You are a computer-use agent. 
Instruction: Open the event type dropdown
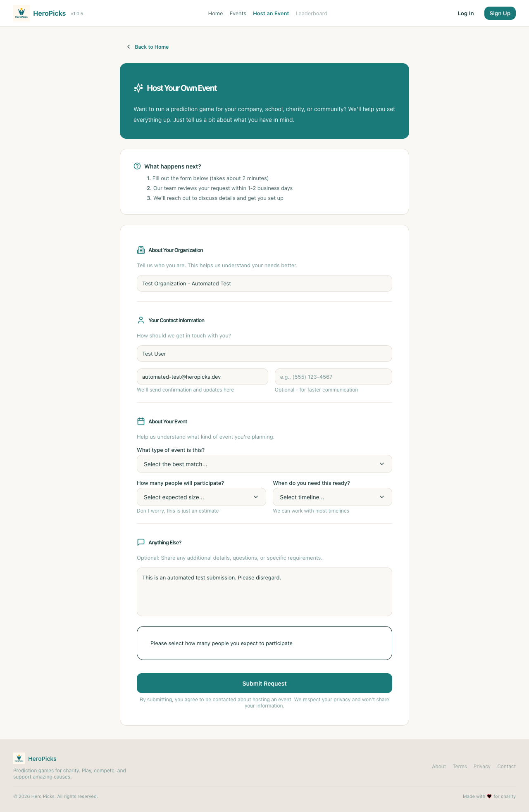coord(264,464)
